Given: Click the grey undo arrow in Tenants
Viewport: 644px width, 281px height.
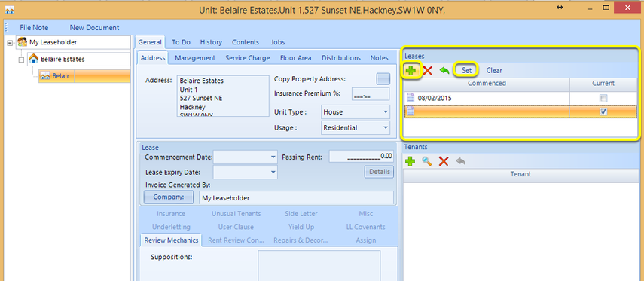Looking at the screenshot, I should pos(460,161).
